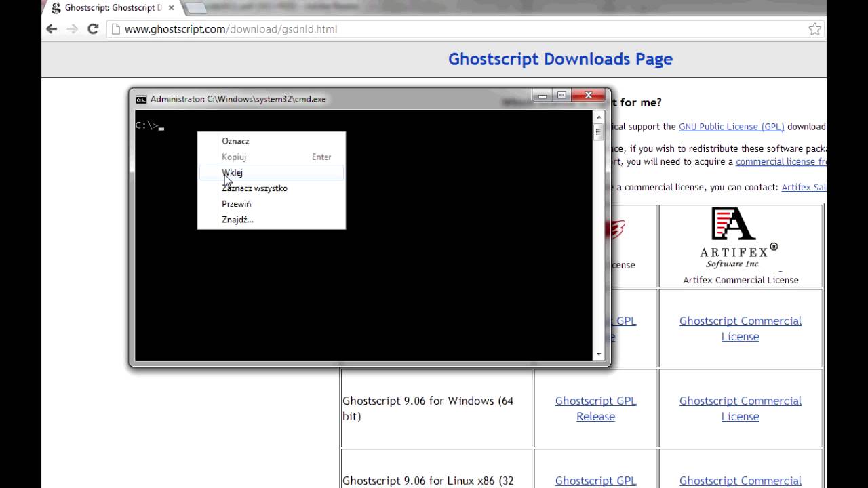Open Ghostscript GPL link for Linux x86
Screen dimensions: 868x488
[595, 481]
